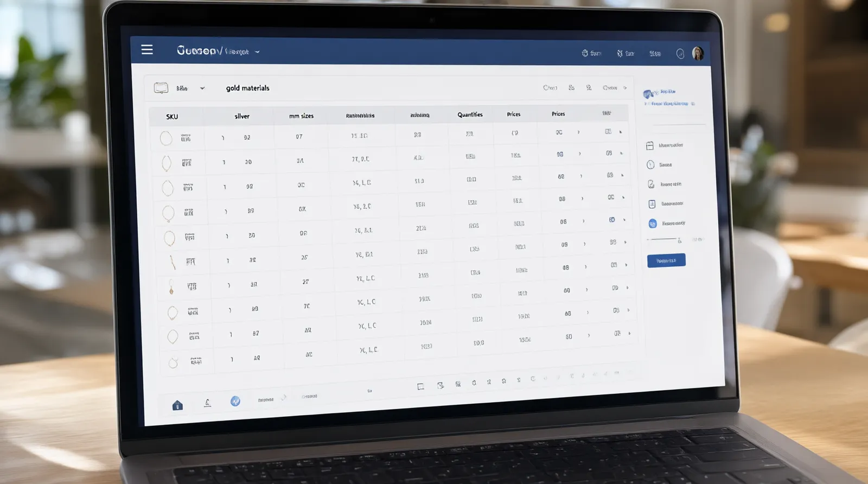The height and width of the screenshot is (484, 868).
Task: Click the blue button in the right sidebar
Action: pos(666,260)
